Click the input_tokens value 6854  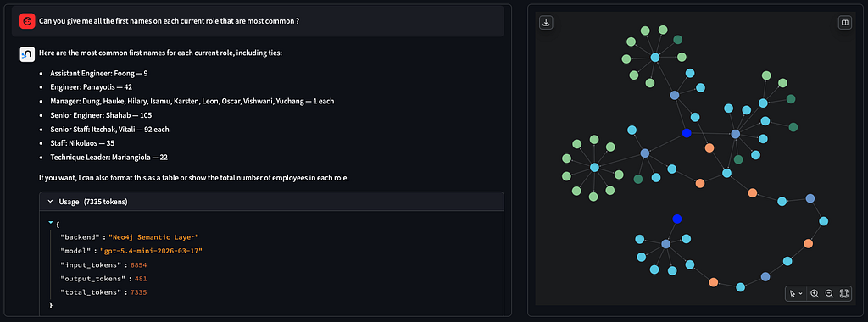(138, 265)
